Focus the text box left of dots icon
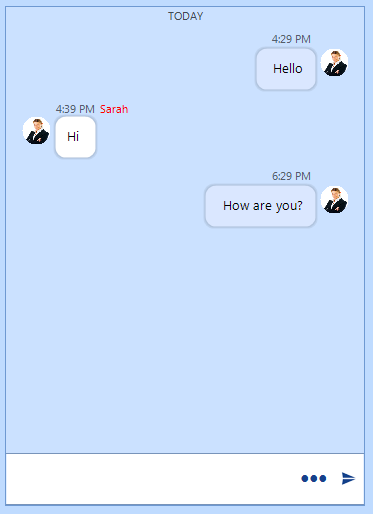Image resolution: width=373 pixels, height=514 pixels. 152,479
